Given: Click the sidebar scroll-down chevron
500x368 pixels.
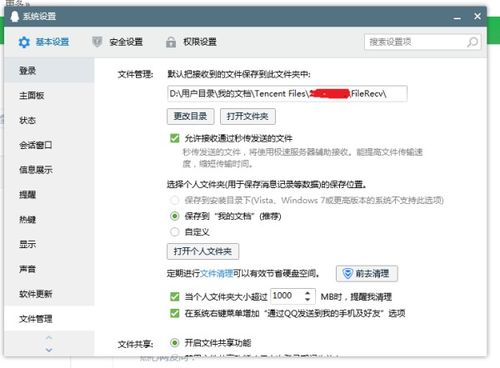Looking at the screenshot, I should coord(49,350).
